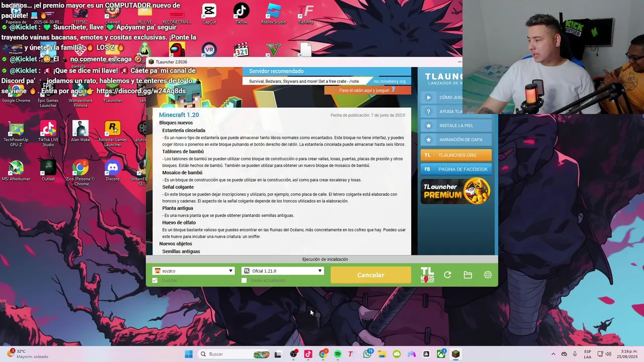Toggle the Cuentas checkbox

point(155,280)
